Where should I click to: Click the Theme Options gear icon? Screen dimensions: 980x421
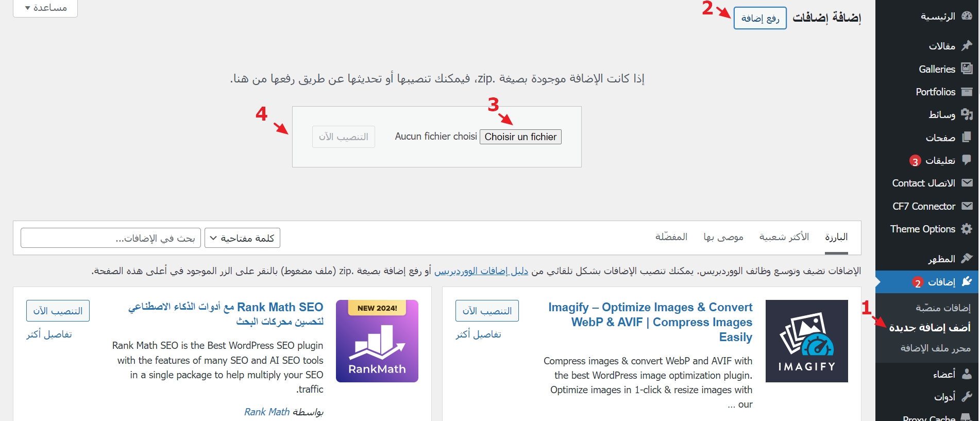(x=967, y=229)
